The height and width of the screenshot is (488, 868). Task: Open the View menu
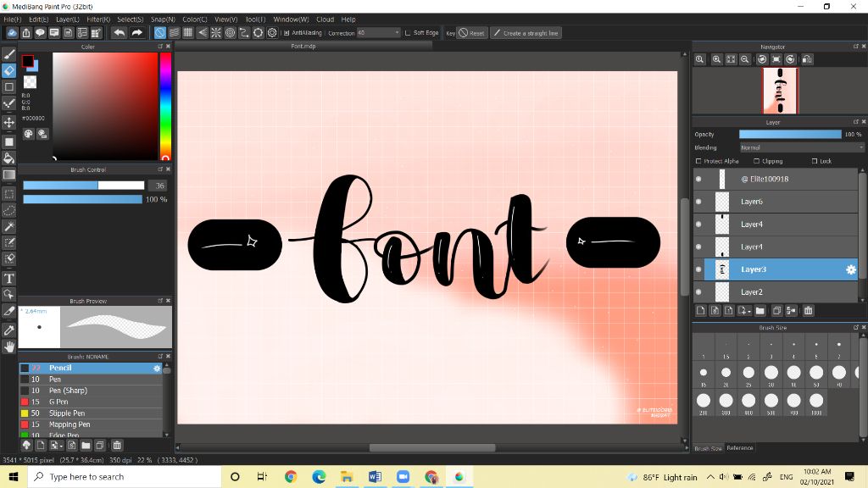[x=225, y=19]
